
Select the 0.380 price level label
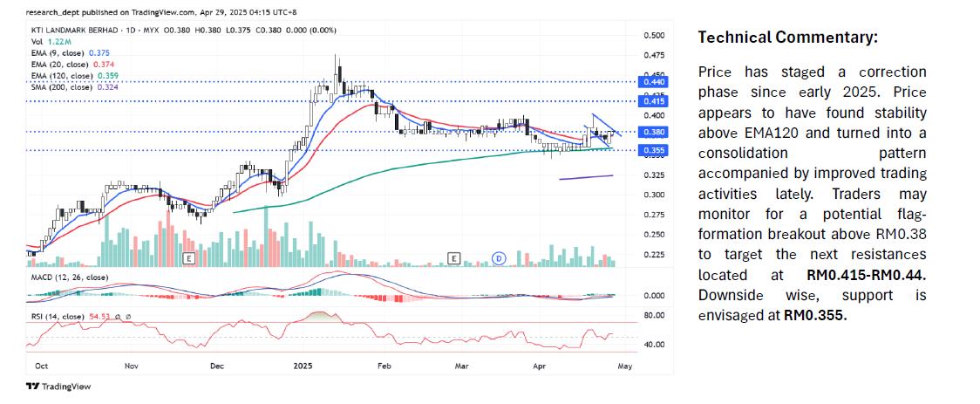[653, 132]
